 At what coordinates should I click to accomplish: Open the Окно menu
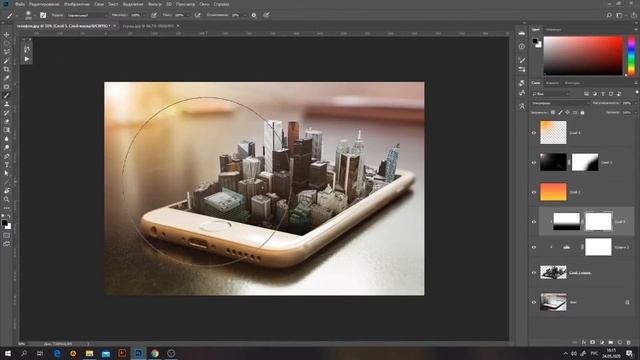click(x=204, y=4)
